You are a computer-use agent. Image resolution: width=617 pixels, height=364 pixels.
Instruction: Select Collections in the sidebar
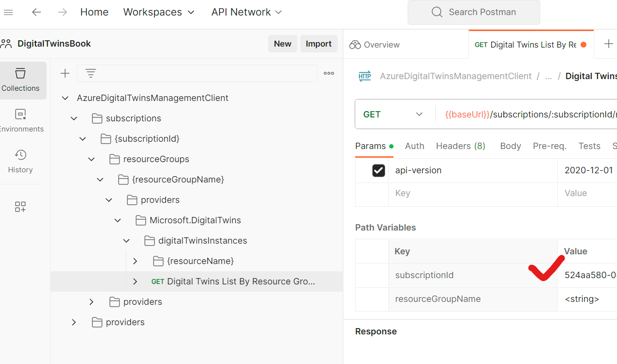(x=20, y=80)
